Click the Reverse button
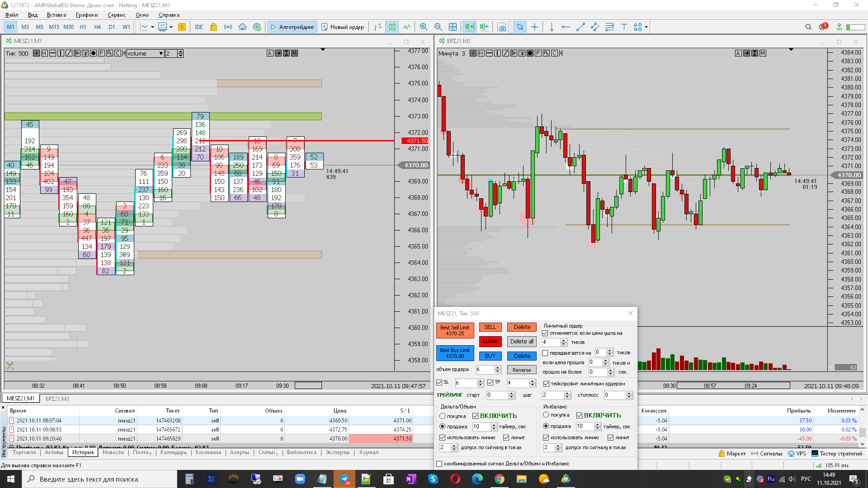Viewport: 868px width, 488px height. coord(521,370)
